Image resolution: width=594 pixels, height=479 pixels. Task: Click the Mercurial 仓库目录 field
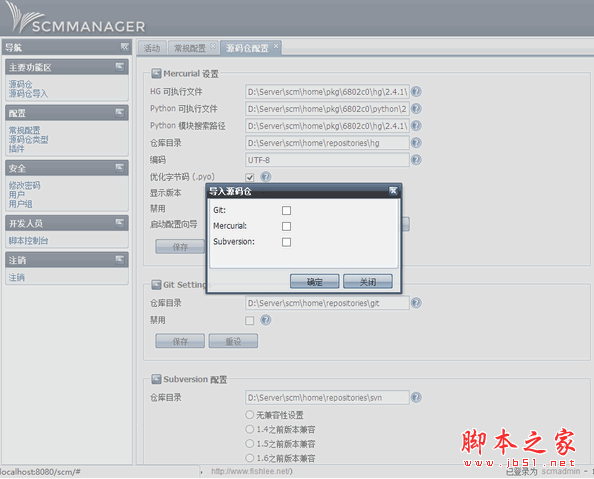point(327,143)
